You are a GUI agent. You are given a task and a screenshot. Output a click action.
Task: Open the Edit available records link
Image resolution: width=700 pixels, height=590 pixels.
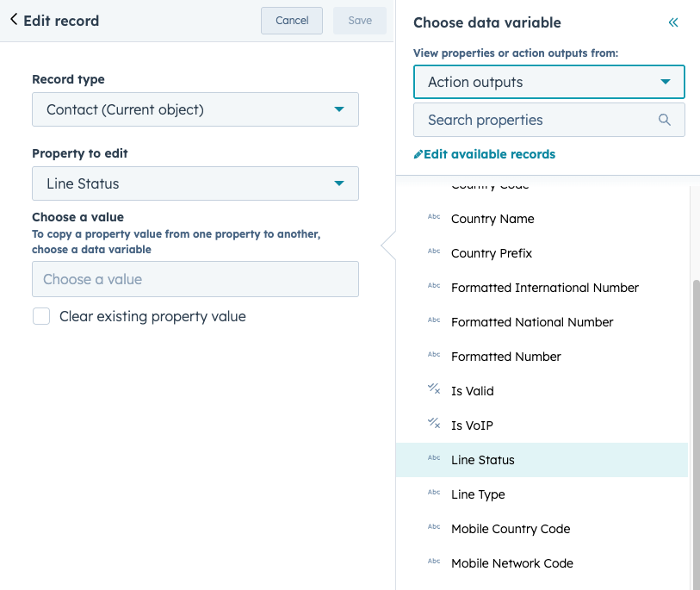[489, 155]
